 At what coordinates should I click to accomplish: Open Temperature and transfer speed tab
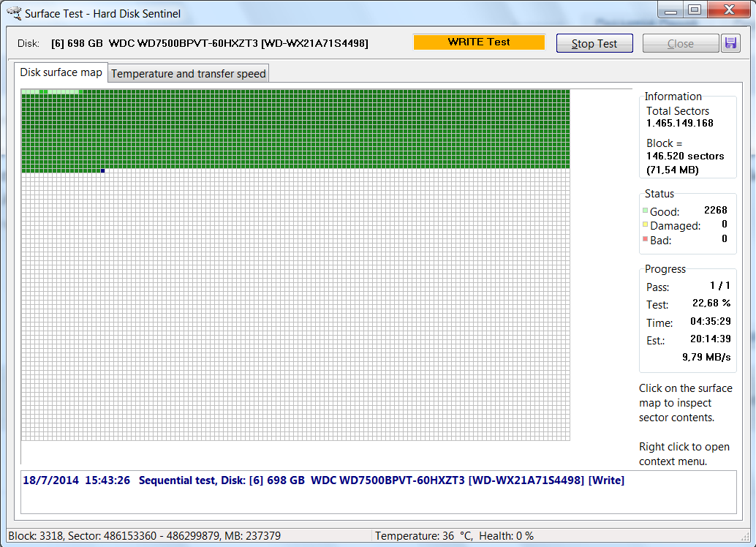point(188,73)
